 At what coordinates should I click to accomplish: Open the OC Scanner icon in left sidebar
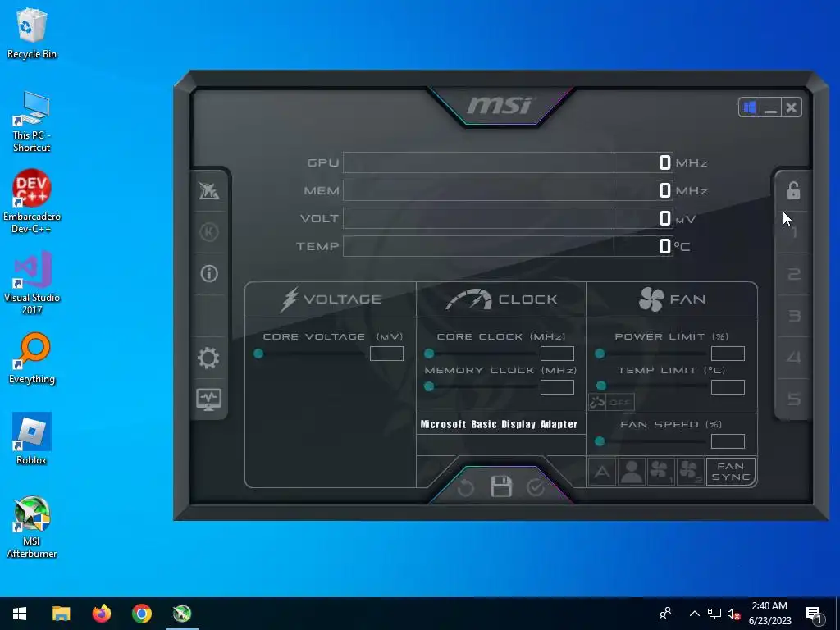(x=209, y=190)
